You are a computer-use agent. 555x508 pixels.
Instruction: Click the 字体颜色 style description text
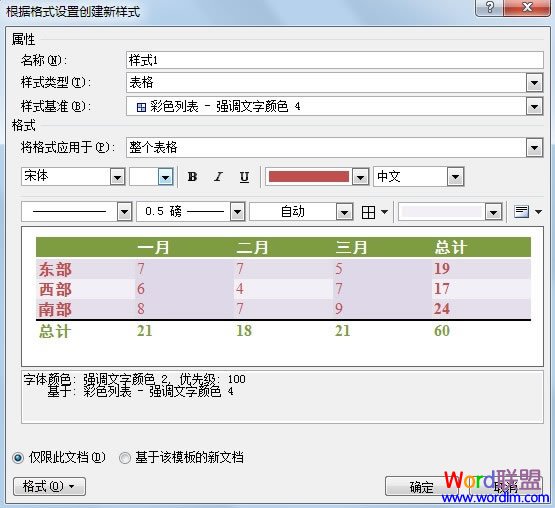(x=135, y=379)
